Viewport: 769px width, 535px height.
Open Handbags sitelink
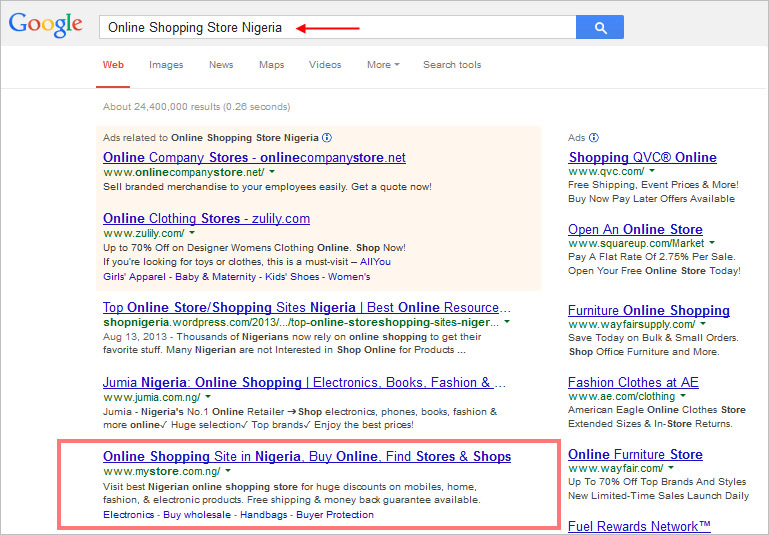(x=263, y=514)
